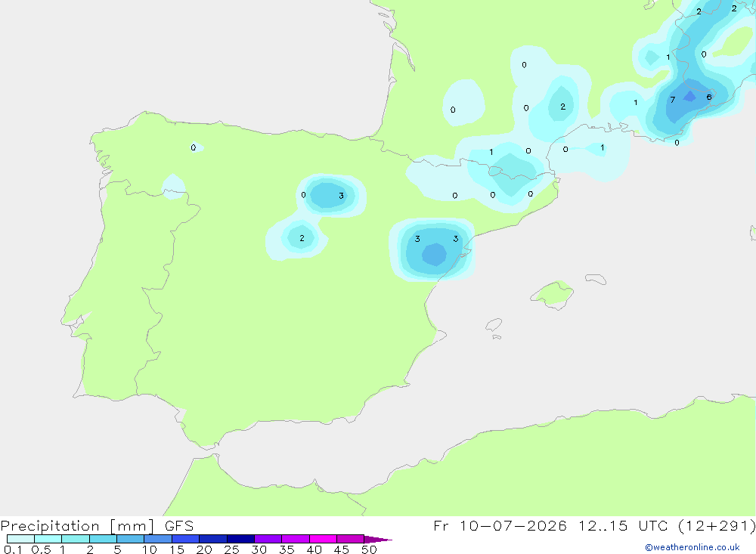Image resolution: width=756 pixels, height=554 pixels.
Task: Click the "Fr 10-07-2026" date text
Action: pos(500,526)
